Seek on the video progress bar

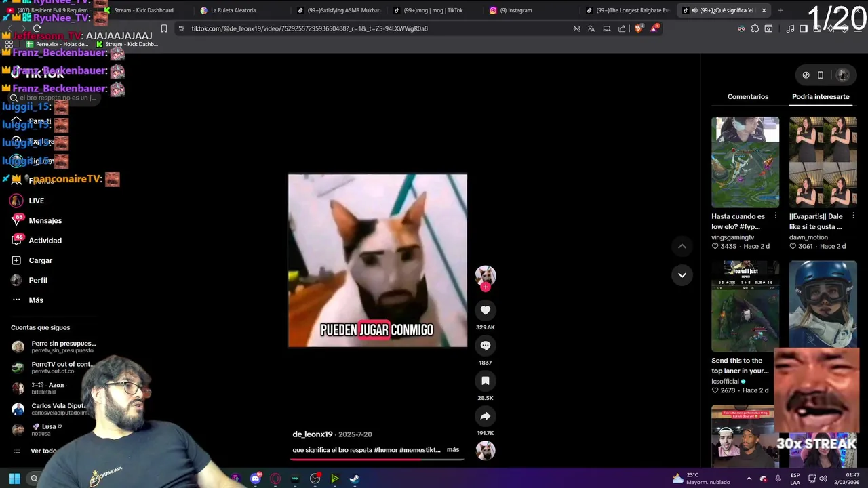(x=377, y=460)
